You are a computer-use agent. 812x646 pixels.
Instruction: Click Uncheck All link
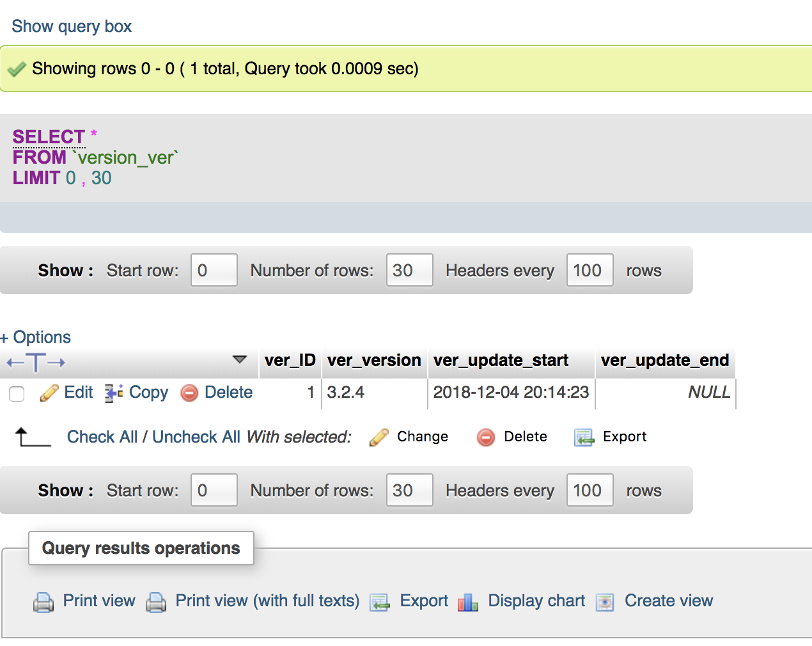click(x=196, y=437)
